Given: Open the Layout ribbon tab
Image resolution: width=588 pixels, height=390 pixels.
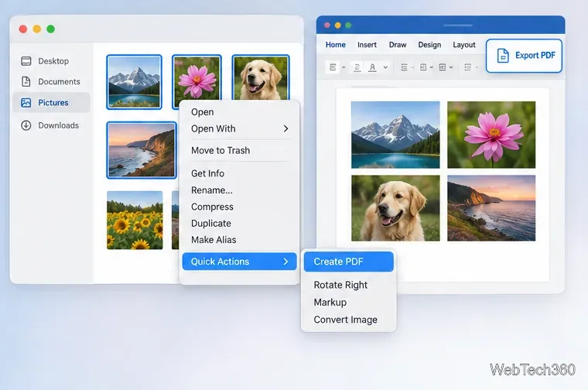Looking at the screenshot, I should (464, 45).
